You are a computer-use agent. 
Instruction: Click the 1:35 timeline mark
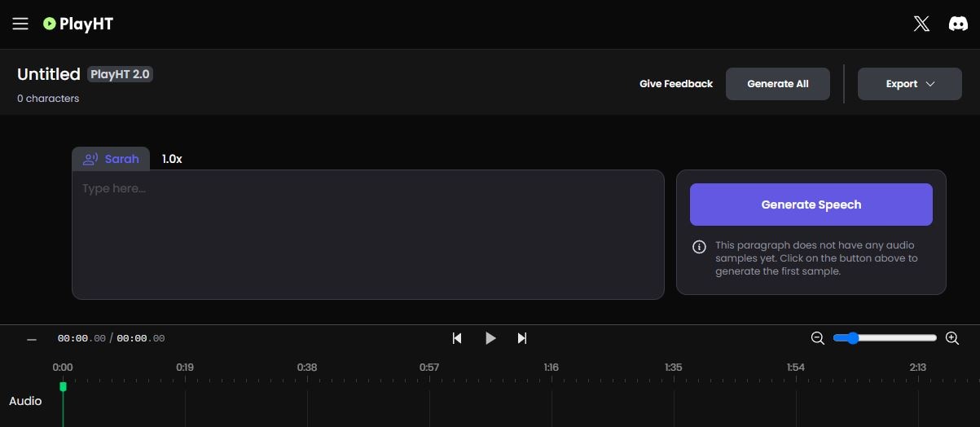pyautogui.click(x=674, y=368)
